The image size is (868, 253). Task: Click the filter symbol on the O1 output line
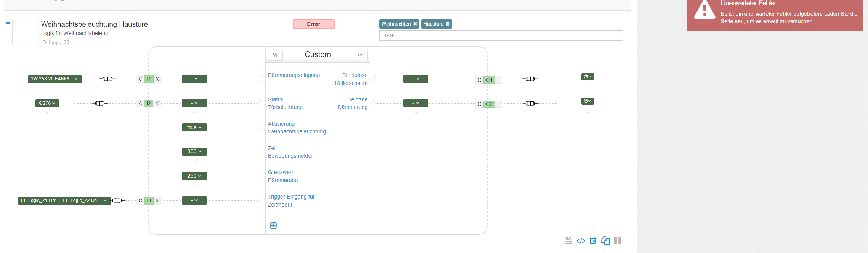tap(530, 79)
